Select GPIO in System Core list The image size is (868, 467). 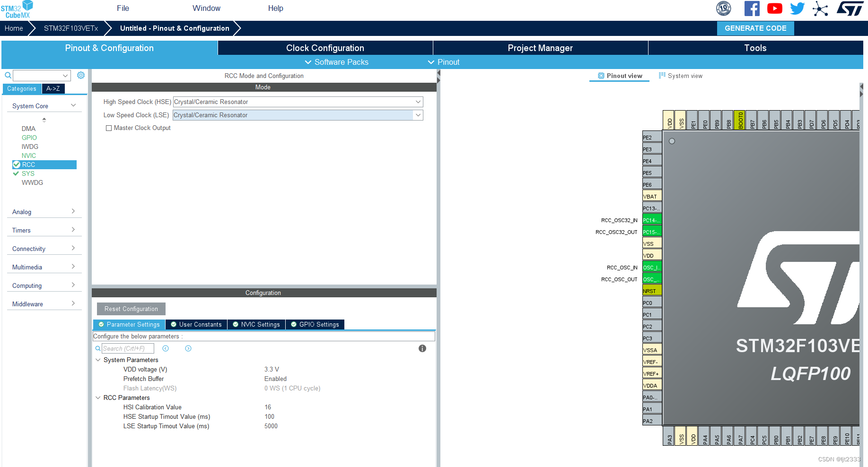[x=29, y=138]
